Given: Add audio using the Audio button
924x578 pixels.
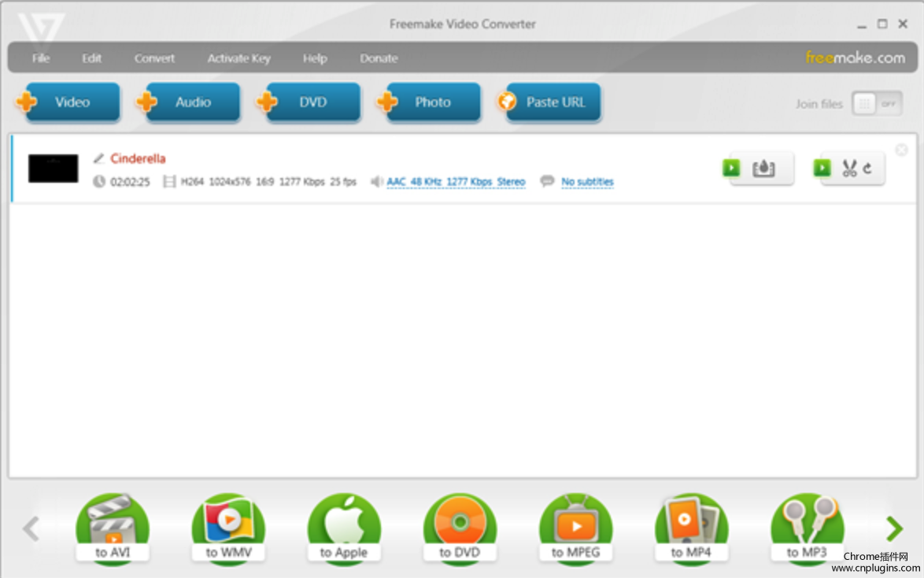Looking at the screenshot, I should 189,102.
